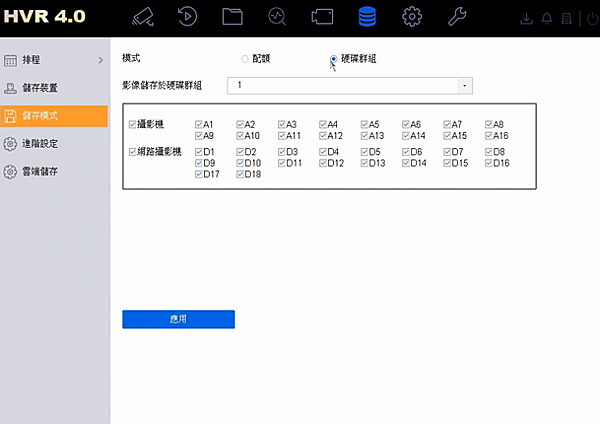Viewport: 600px width, 424px height.
Task: Click the blue 應用 apply button
Action: pyautogui.click(x=178, y=319)
